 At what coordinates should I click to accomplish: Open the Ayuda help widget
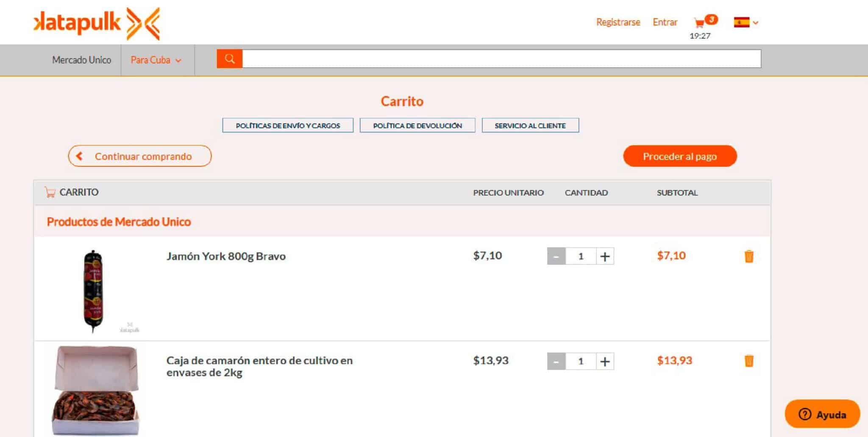pyautogui.click(x=822, y=414)
